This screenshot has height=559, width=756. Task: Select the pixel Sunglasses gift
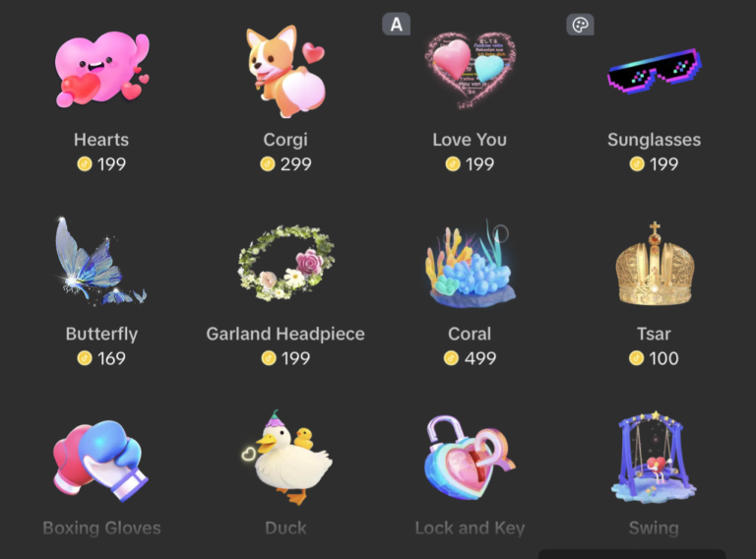coord(655,70)
